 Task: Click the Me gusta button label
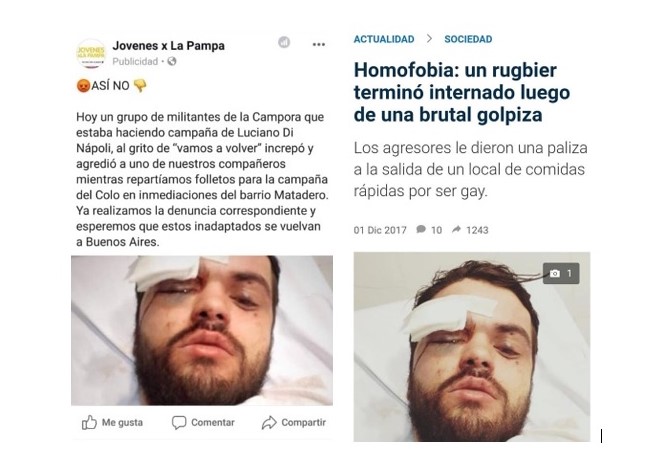[x=122, y=422]
